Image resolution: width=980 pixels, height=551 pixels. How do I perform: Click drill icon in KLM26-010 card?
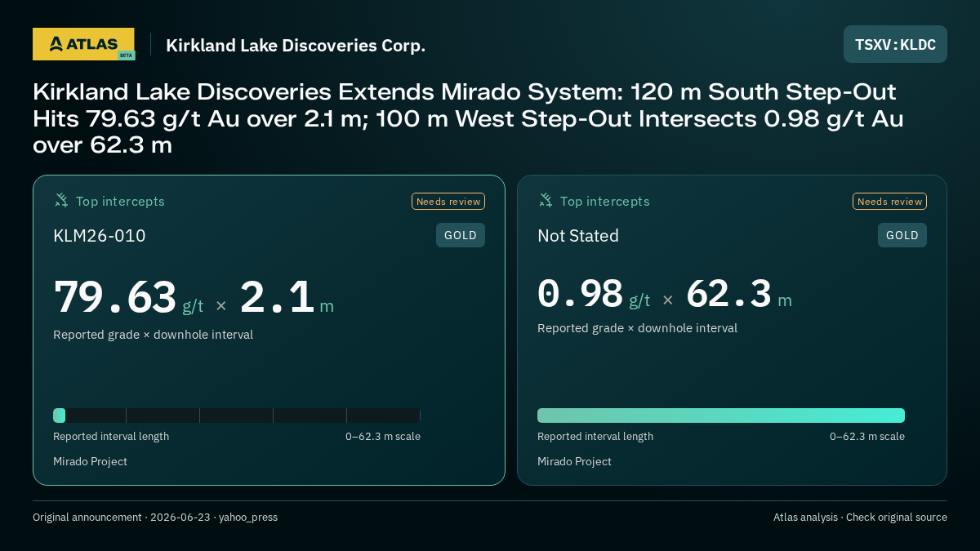pyautogui.click(x=61, y=200)
